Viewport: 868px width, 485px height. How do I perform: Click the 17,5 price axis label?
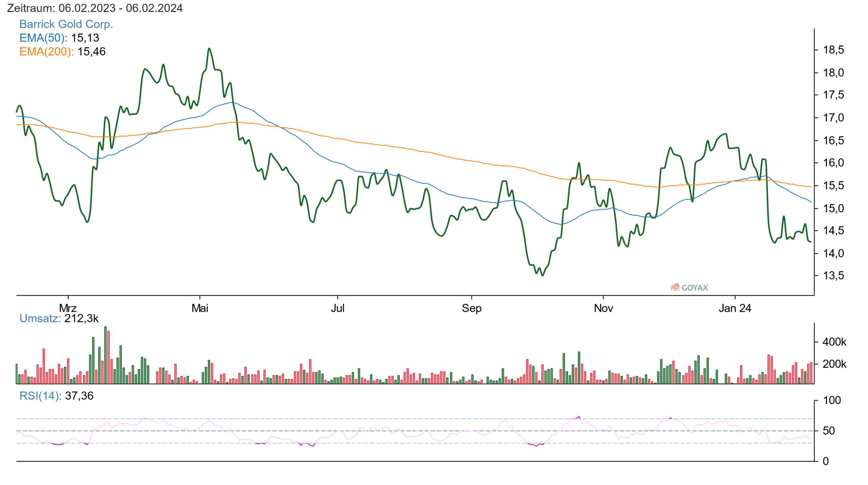(x=834, y=95)
